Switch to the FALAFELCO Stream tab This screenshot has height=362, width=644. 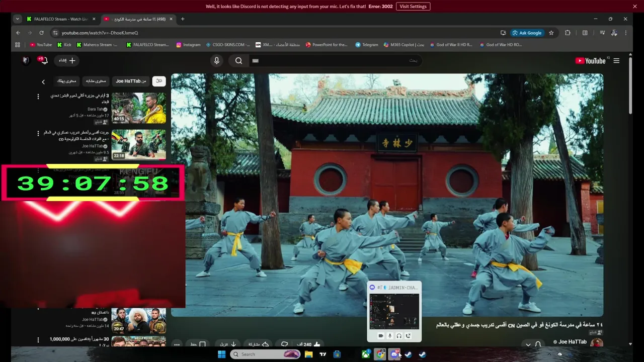60,19
